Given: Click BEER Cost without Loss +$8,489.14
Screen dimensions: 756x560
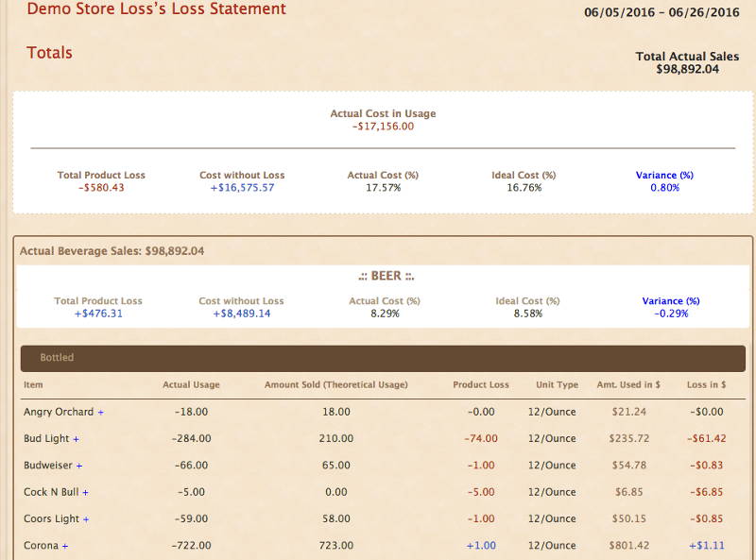Looking at the screenshot, I should tap(242, 314).
